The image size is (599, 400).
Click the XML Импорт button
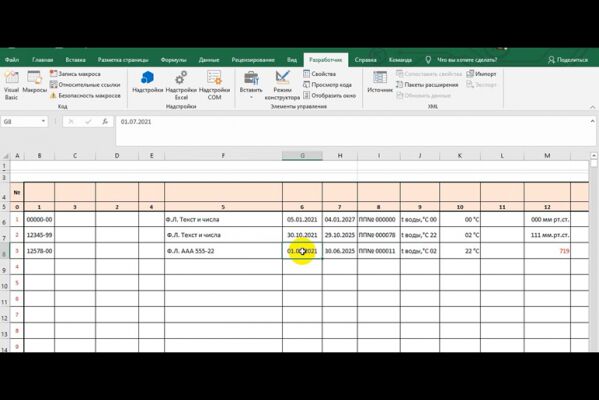click(482, 74)
